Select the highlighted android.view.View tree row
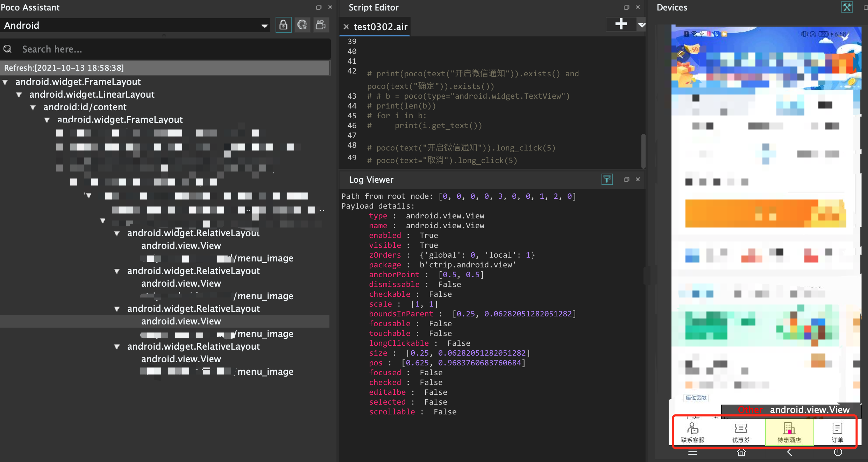Image resolution: width=868 pixels, height=462 pixels. (181, 321)
